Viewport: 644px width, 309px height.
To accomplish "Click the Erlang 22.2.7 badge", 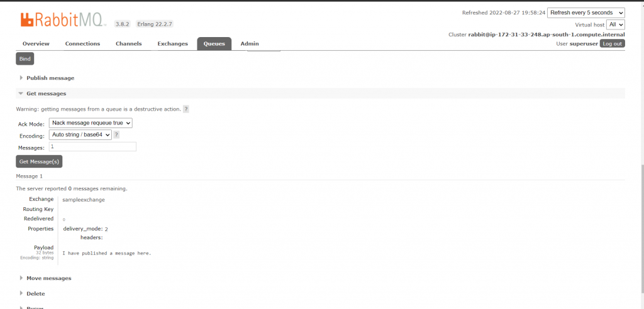I will [x=155, y=24].
